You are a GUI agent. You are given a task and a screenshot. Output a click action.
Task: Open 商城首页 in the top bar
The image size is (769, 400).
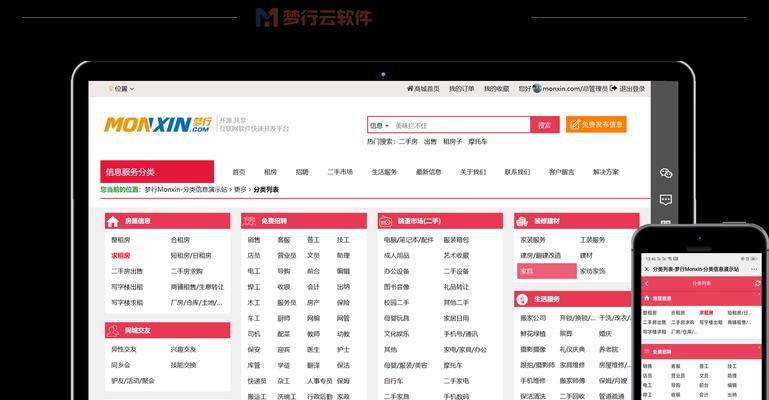(x=423, y=89)
